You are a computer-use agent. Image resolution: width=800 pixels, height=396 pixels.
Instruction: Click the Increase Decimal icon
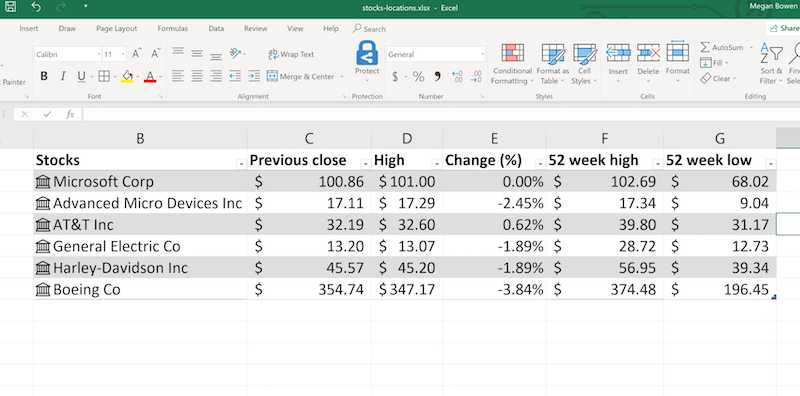click(x=458, y=77)
